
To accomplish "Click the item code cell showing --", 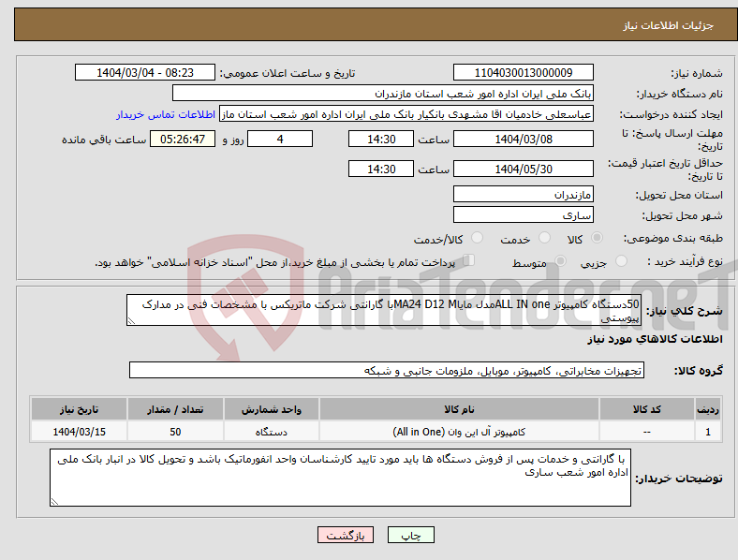I will point(647,431).
